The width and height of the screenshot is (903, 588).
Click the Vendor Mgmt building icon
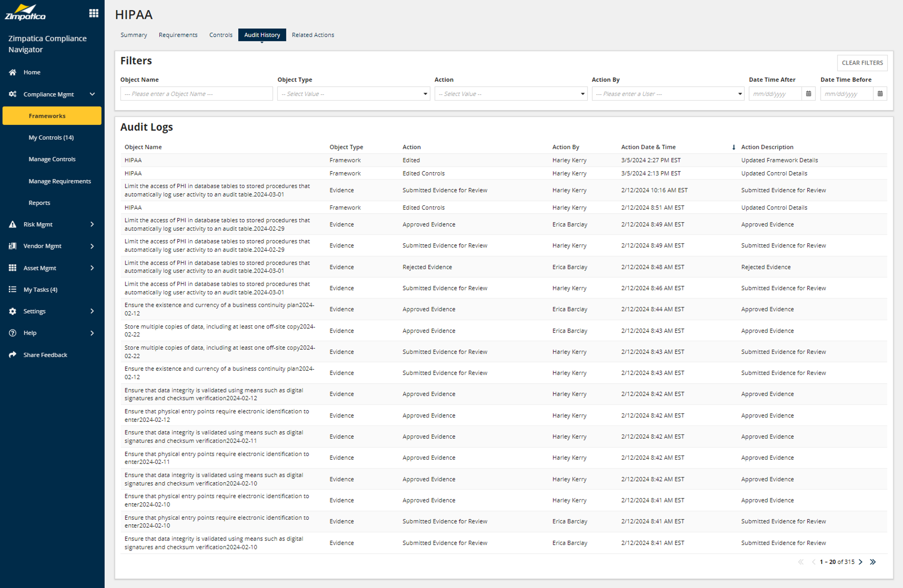coord(12,246)
